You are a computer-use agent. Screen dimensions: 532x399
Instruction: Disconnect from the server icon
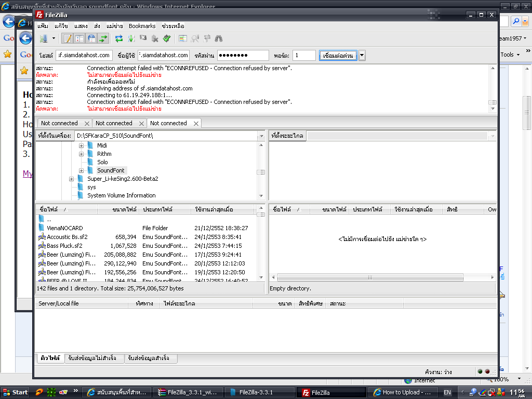[x=155, y=38]
